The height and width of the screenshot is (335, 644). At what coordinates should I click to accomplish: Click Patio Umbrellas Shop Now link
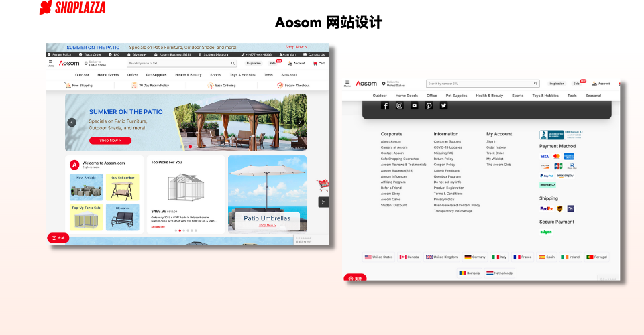click(267, 226)
